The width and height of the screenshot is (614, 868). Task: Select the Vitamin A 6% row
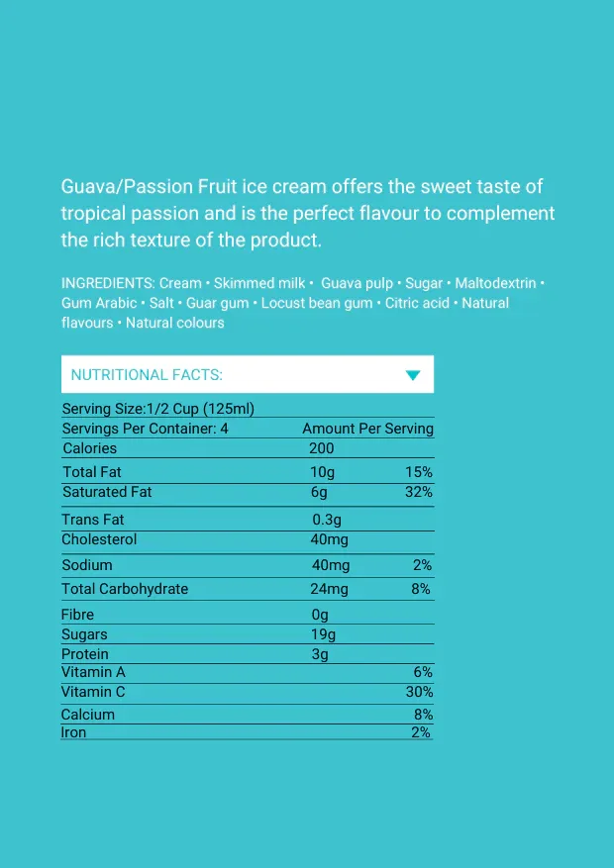248,673
